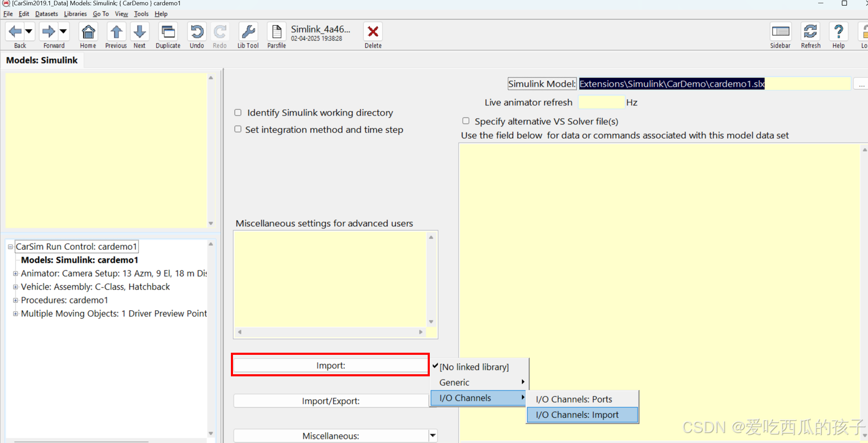This screenshot has width=868, height=443.
Task: Click the notes area scroll-up arrow
Action: pyautogui.click(x=211, y=78)
